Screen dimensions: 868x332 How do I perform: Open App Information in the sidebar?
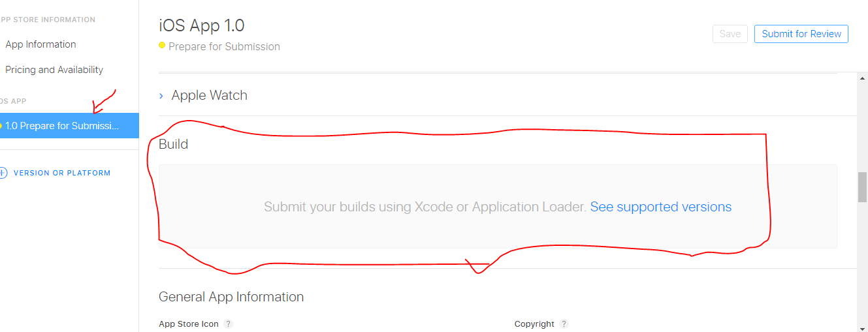[40, 44]
